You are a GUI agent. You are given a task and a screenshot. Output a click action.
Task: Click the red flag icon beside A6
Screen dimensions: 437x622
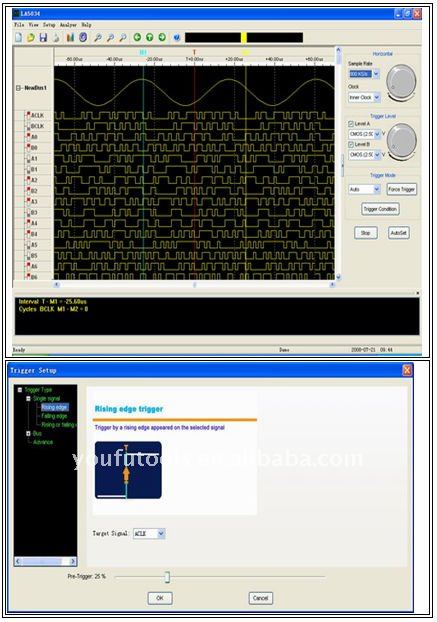28,266
